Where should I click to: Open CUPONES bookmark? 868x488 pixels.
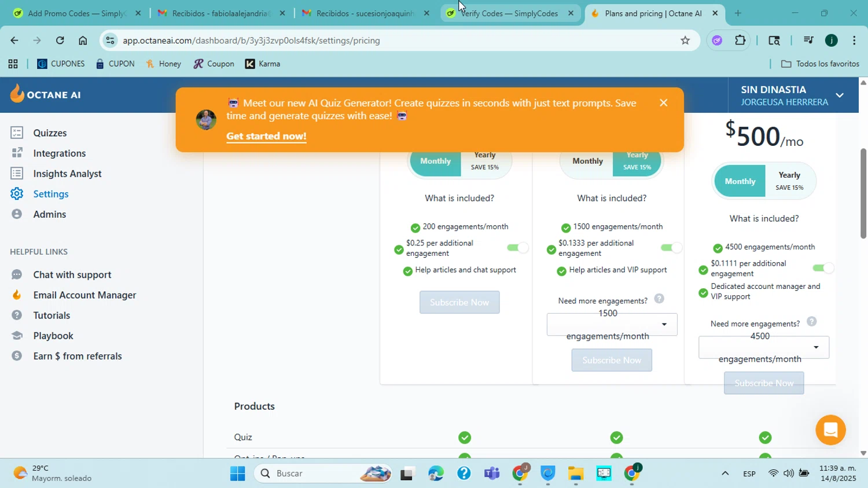61,64
